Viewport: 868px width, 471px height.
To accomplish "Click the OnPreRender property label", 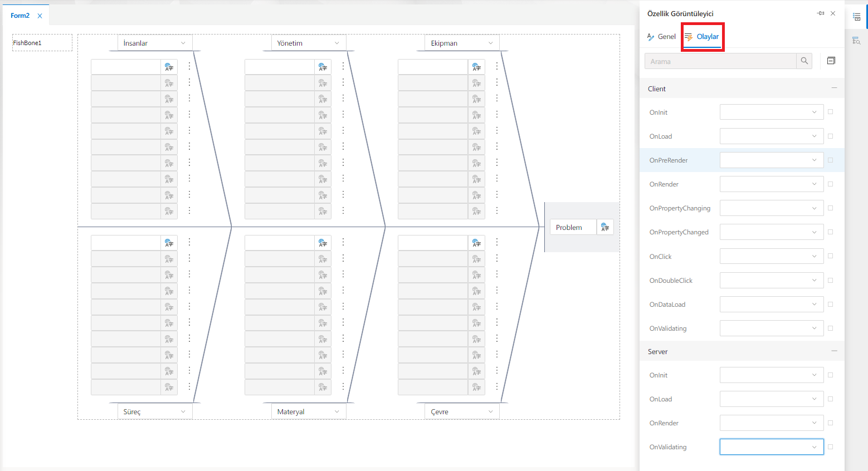I will click(668, 160).
